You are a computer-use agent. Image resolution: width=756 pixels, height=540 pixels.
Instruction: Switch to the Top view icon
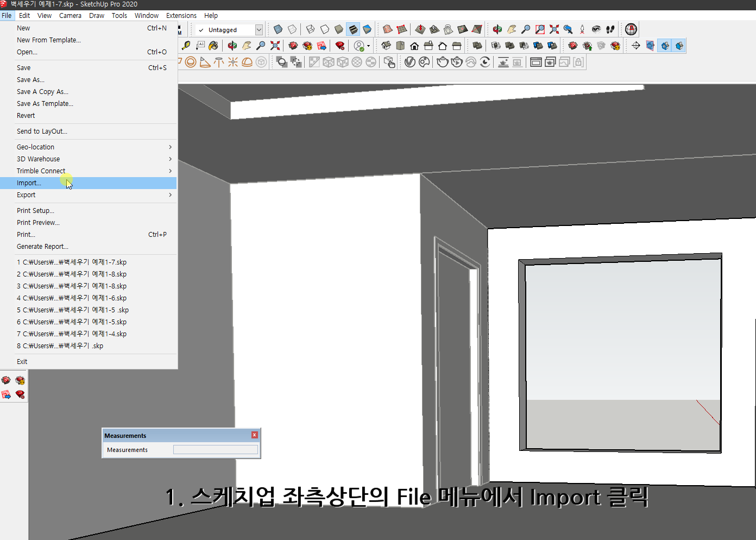pos(400,46)
